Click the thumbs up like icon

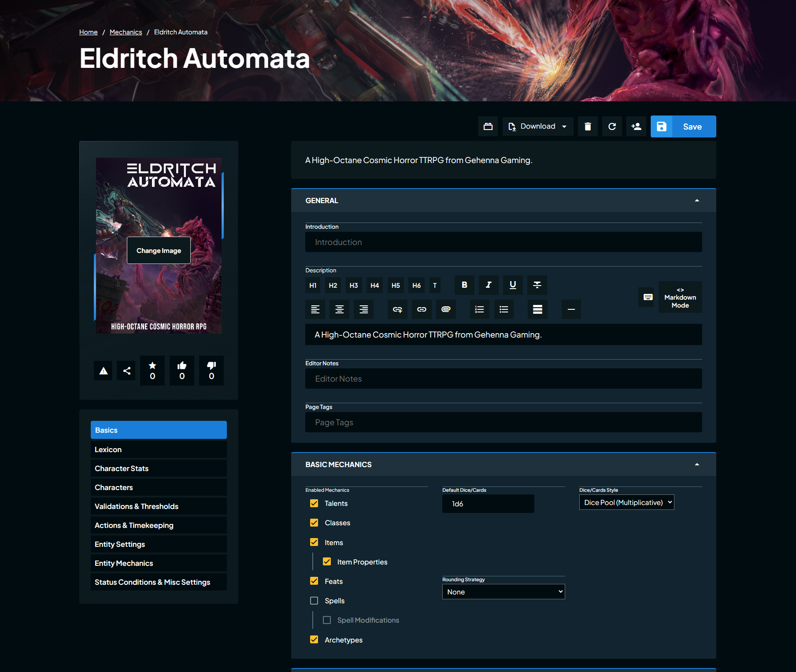tap(182, 371)
